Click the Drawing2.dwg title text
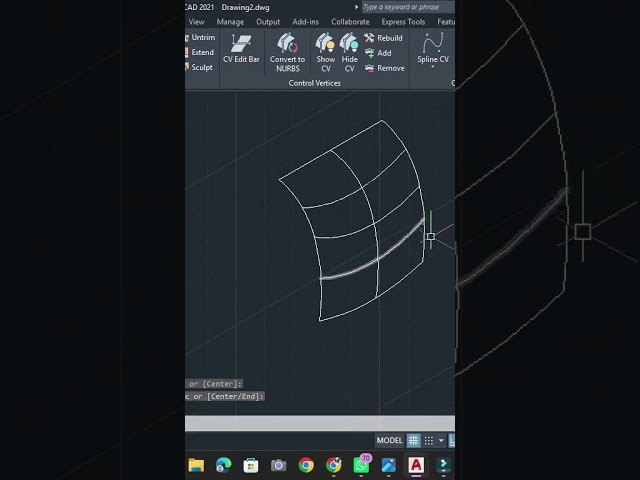640x480 pixels. [x=245, y=7]
